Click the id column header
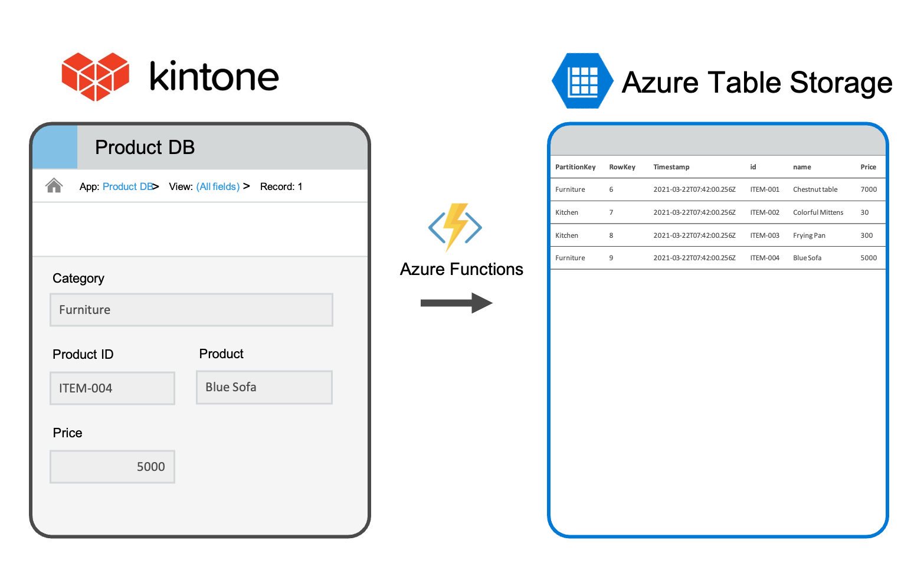924x586 pixels. click(753, 167)
